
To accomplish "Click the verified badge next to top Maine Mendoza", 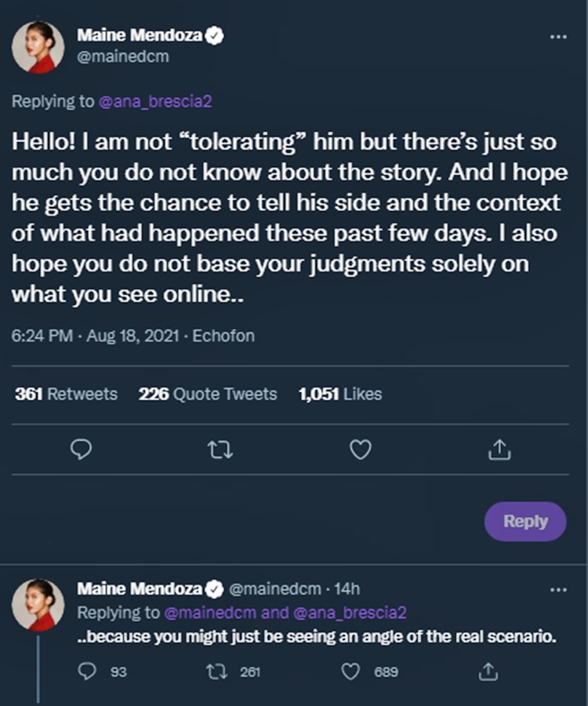I will coord(215,35).
